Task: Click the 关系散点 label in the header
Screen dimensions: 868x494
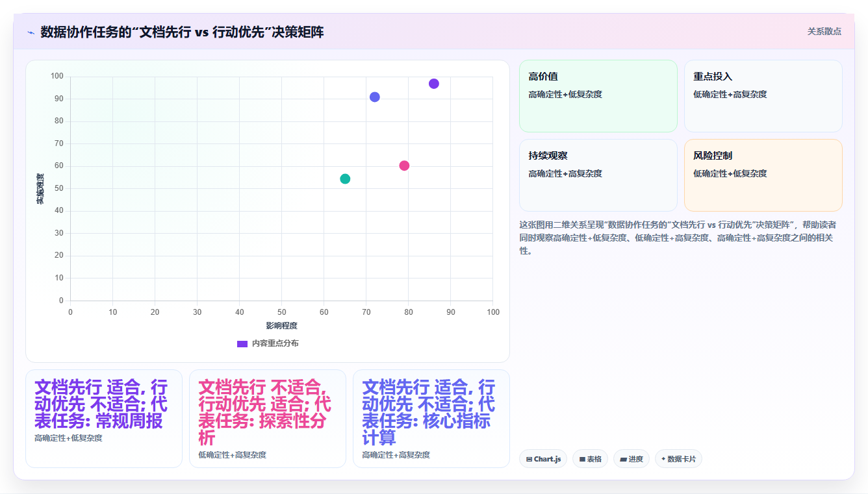Action: 824,31
